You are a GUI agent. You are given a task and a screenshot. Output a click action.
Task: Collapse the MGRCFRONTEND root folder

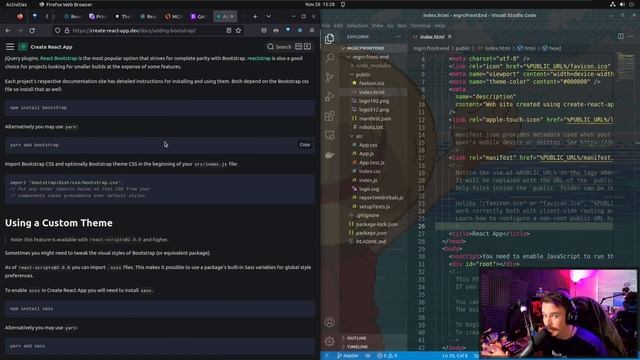365,48
